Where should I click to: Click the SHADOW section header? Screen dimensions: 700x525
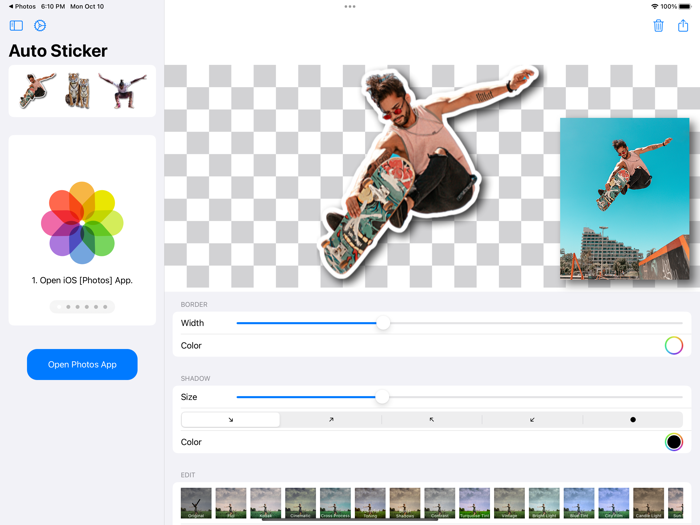pos(195,379)
